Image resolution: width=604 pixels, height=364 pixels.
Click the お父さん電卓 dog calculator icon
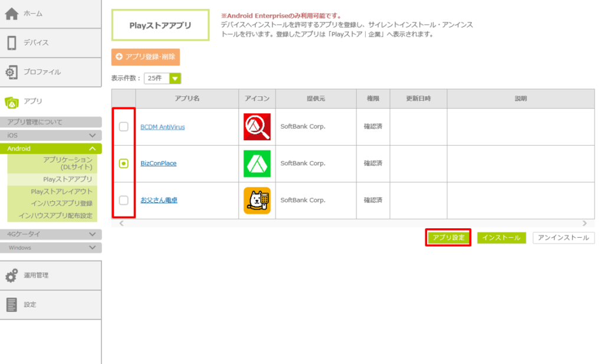point(257,200)
